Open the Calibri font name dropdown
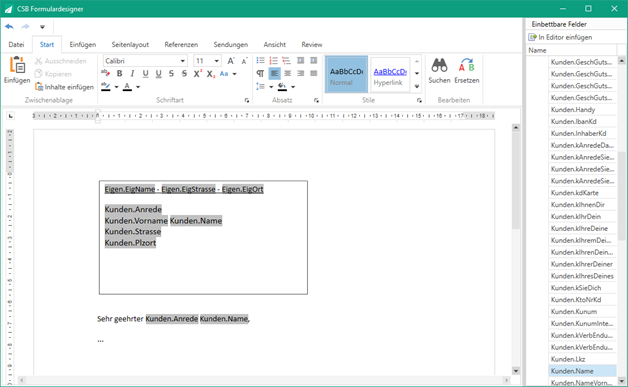 (183, 61)
